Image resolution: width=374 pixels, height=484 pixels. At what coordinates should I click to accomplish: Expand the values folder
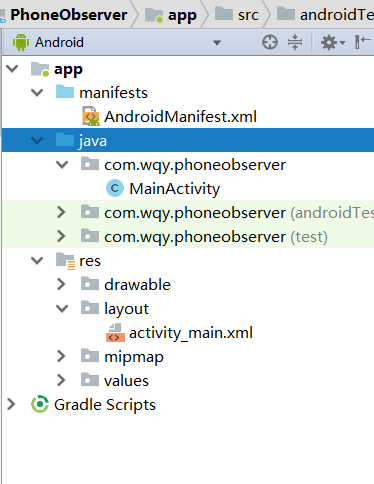tap(61, 380)
